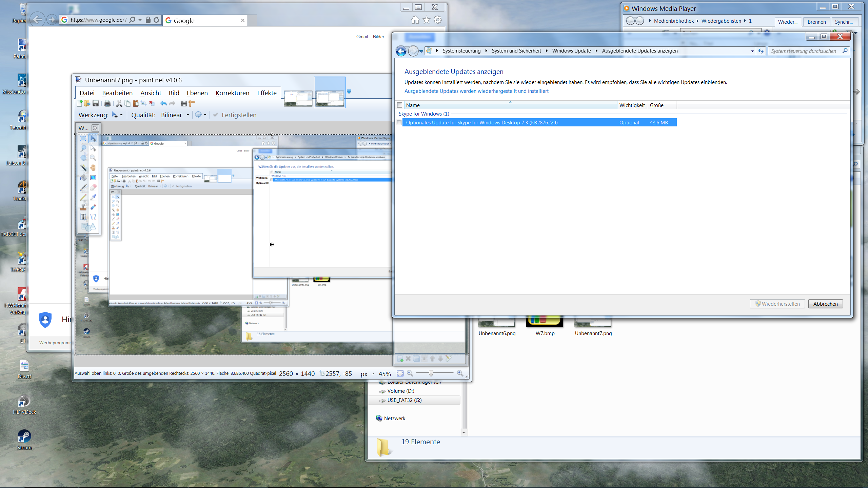Select the Pan hand tool
The height and width of the screenshot is (488, 868).
[x=93, y=167]
